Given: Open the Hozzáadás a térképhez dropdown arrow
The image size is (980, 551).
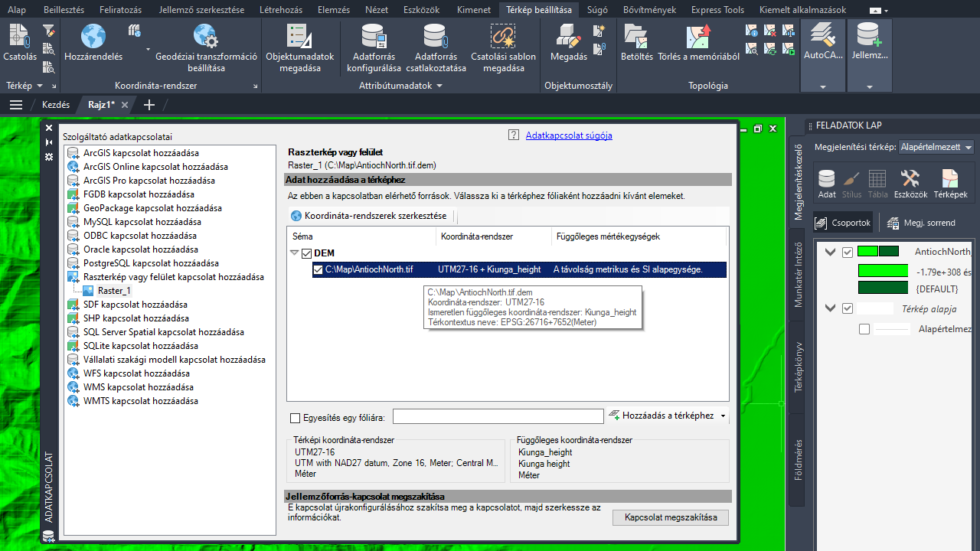Looking at the screenshot, I should (724, 416).
